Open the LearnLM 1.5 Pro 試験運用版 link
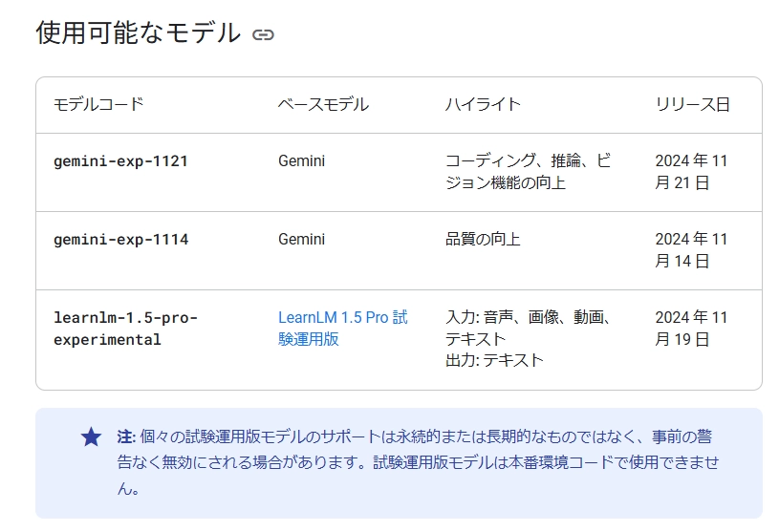The width and height of the screenshot is (779, 532). tap(343, 328)
